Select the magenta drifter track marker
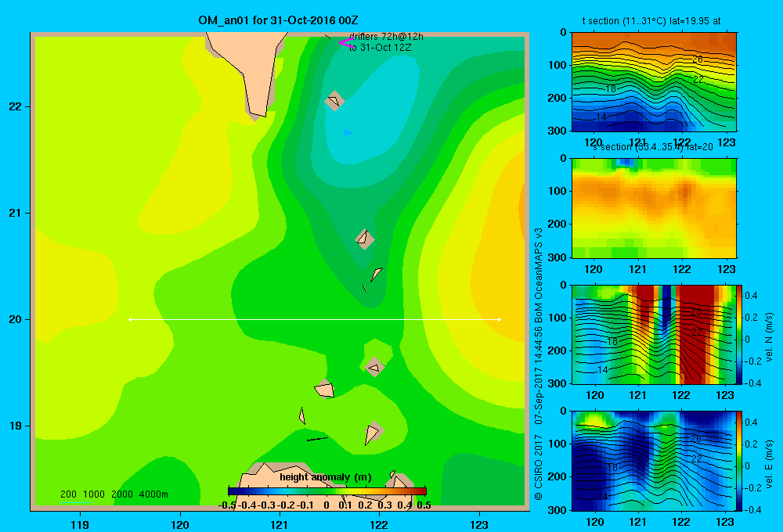This screenshot has height=532, width=783. [347, 43]
